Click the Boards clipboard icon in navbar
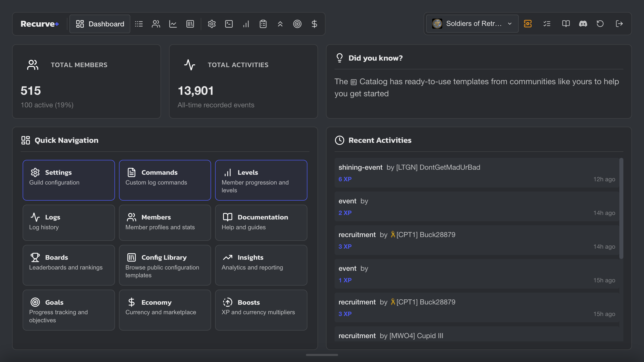Image resolution: width=644 pixels, height=362 pixels. [x=263, y=24]
